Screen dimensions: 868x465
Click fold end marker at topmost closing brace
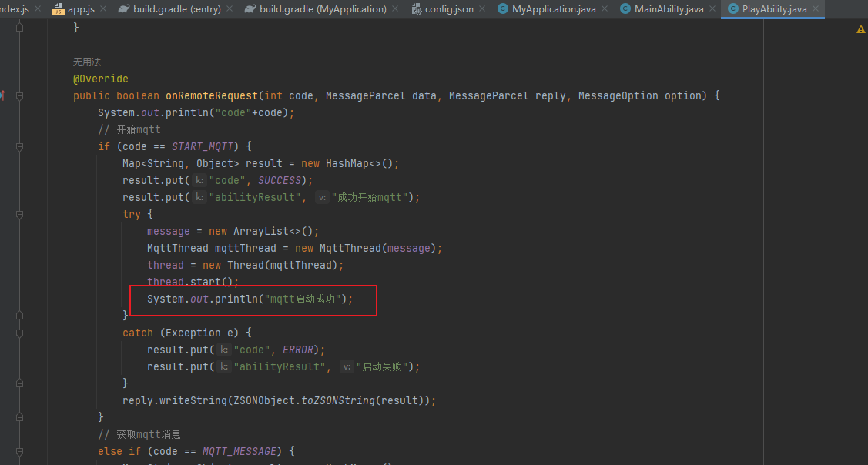tap(19, 27)
